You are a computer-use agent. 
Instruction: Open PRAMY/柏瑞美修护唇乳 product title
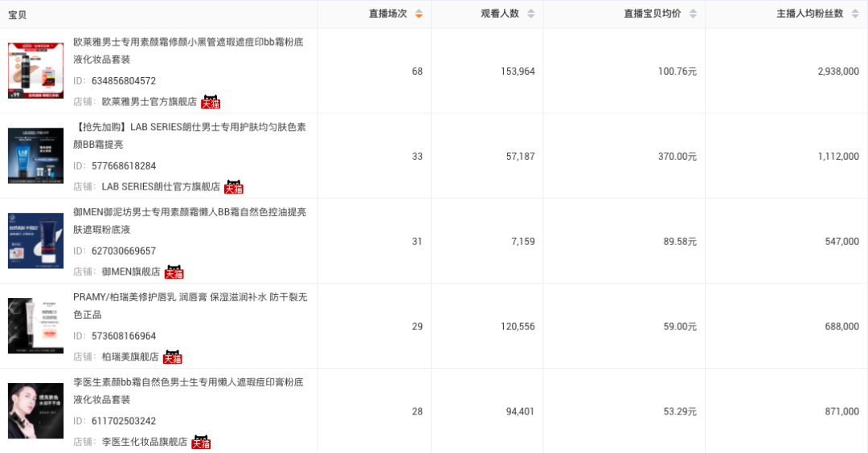[x=190, y=307]
